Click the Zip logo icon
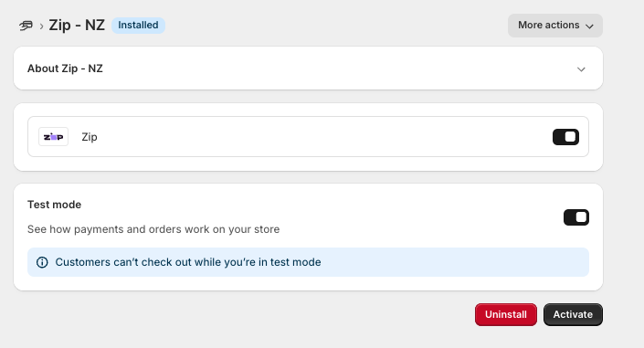This screenshot has width=644, height=348. point(53,137)
